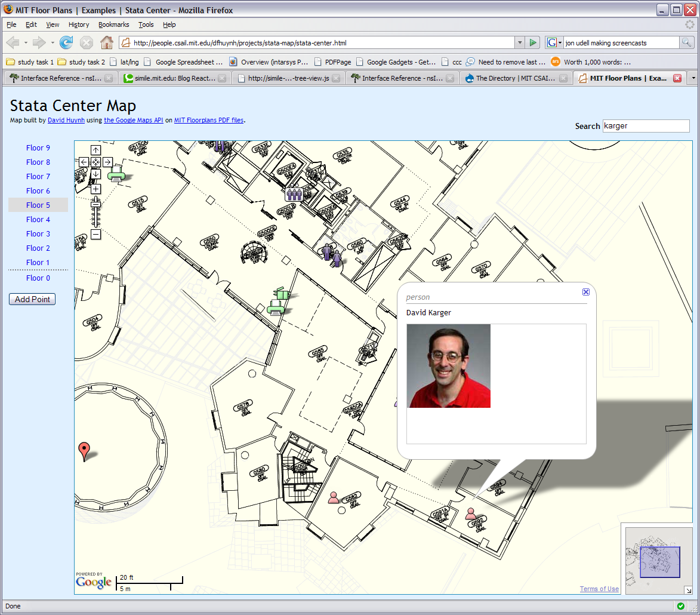
Task: Click the map pan up arrow
Action: (x=95, y=150)
